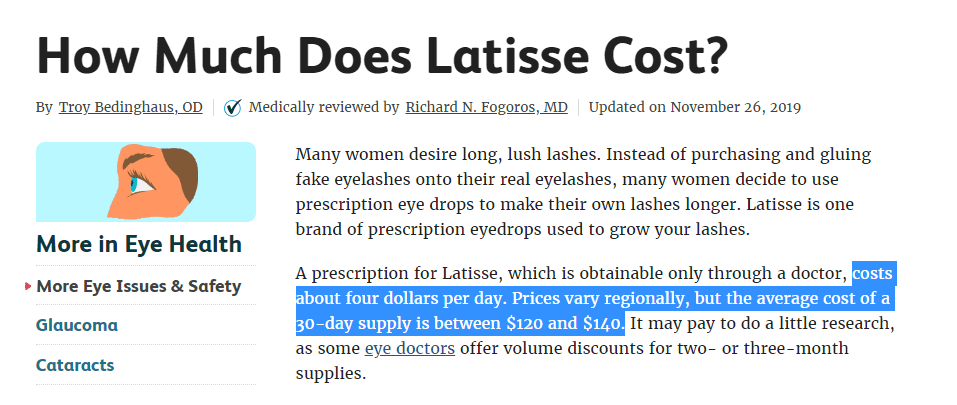The width and height of the screenshot is (957, 405).
Task: Go to the Glaucoma sidebar section
Action: point(77,325)
